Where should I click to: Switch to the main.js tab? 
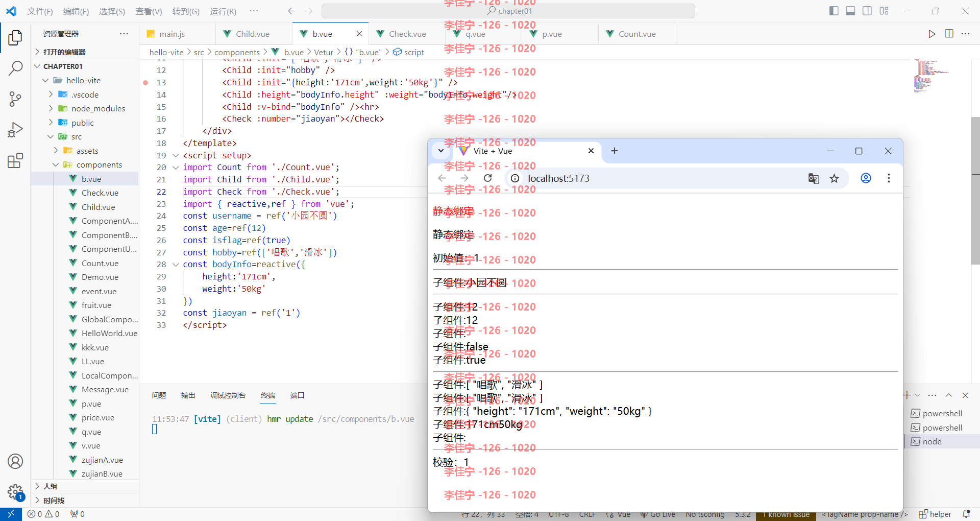click(x=177, y=34)
